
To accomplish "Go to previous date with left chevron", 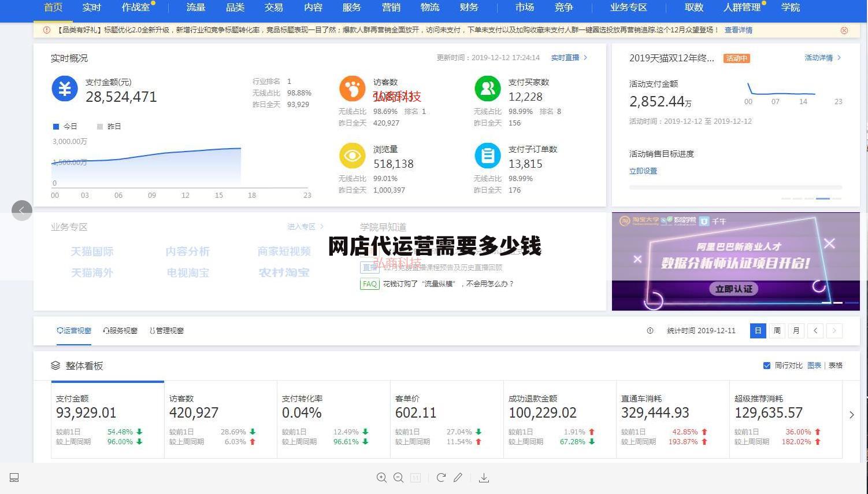I will tap(815, 331).
